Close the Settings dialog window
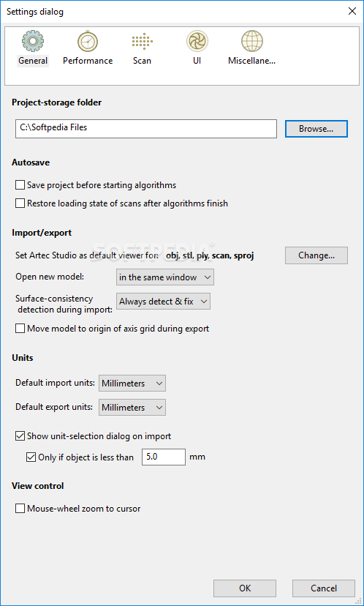This screenshot has height=606, width=364. 352,11
